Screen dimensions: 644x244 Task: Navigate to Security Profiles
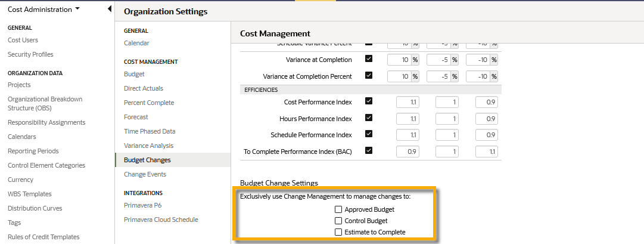30,54
